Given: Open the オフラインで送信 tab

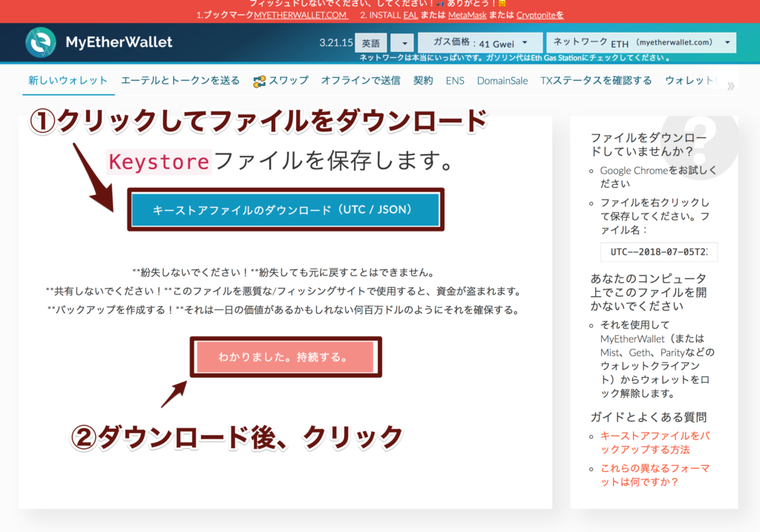Looking at the screenshot, I should click(361, 80).
